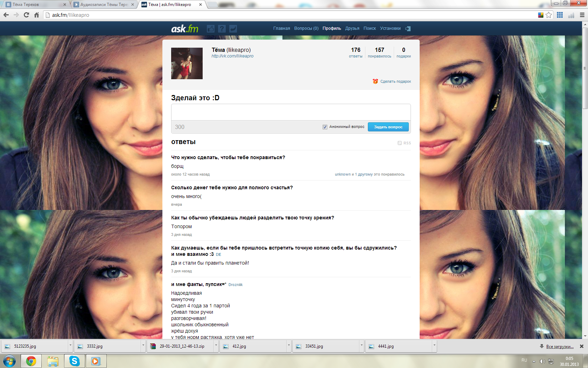Open Windows Explorer from the taskbar

click(53, 361)
